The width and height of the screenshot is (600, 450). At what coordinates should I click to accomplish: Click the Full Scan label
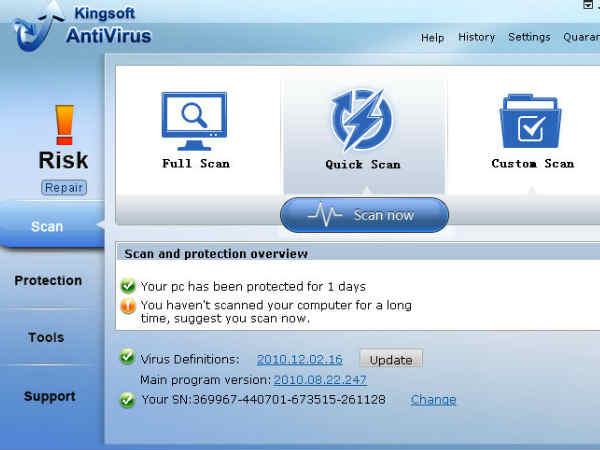click(x=196, y=164)
